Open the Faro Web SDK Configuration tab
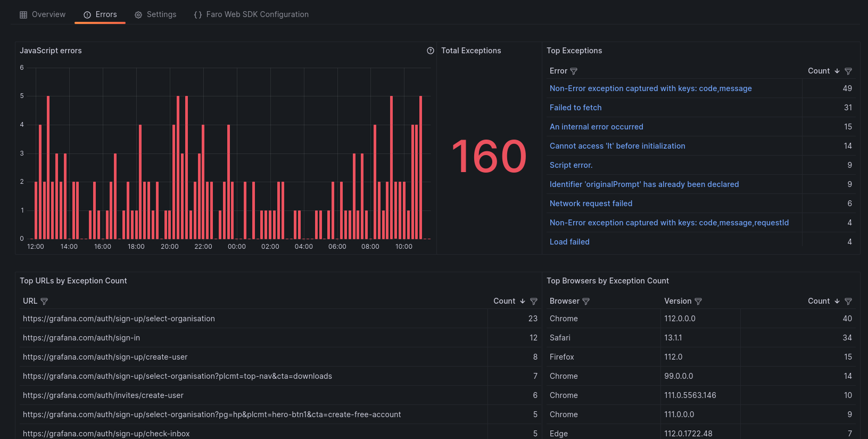Image resolution: width=868 pixels, height=439 pixels. tap(251, 14)
